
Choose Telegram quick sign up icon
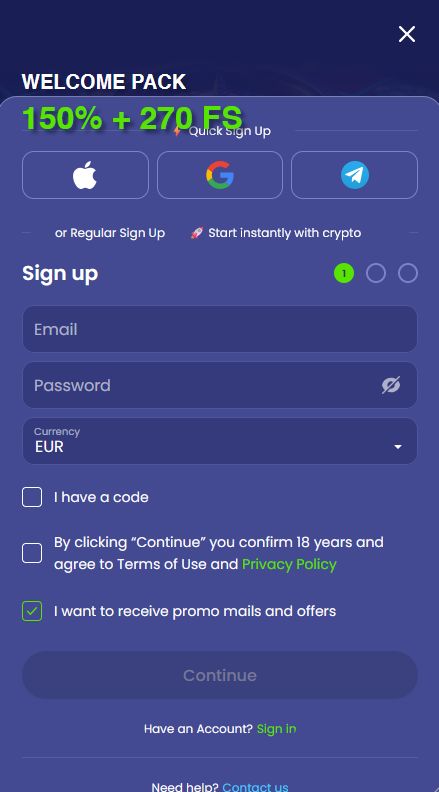[x=355, y=175]
